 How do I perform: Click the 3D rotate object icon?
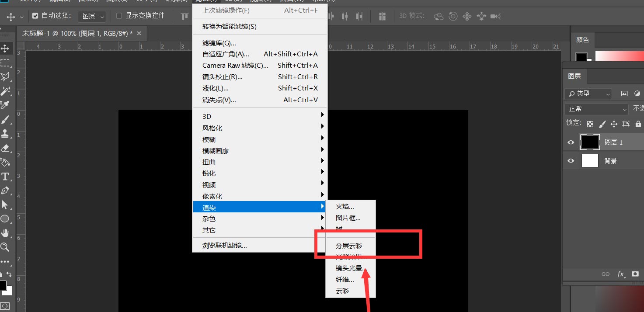[x=438, y=17]
